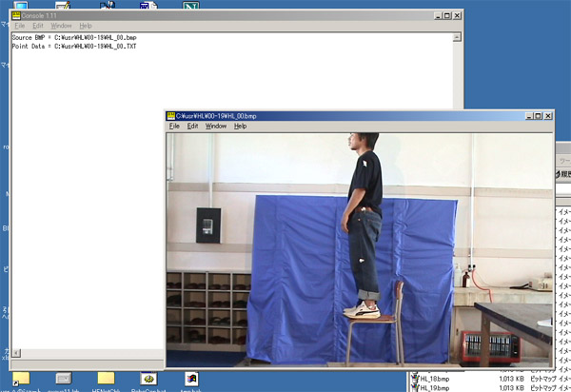Screen dimensions: 571x392
Task: Open the Console window's Edit menu
Action: pyautogui.click(x=38, y=26)
